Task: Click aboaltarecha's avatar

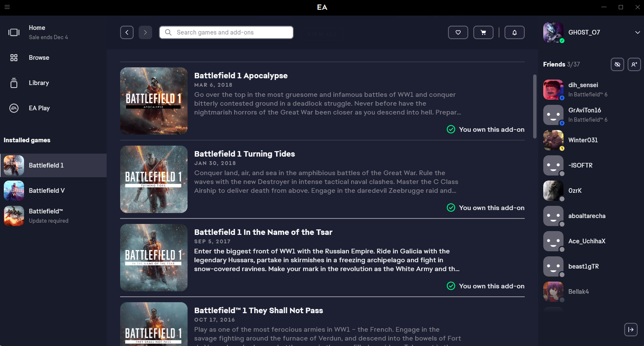Action: pyautogui.click(x=553, y=216)
